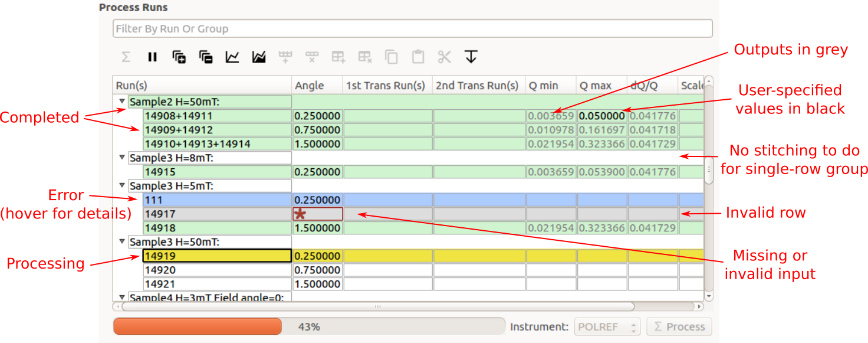The height and width of the screenshot is (343, 868).
Task: Click the collapse all groups icon
Action: [206, 57]
